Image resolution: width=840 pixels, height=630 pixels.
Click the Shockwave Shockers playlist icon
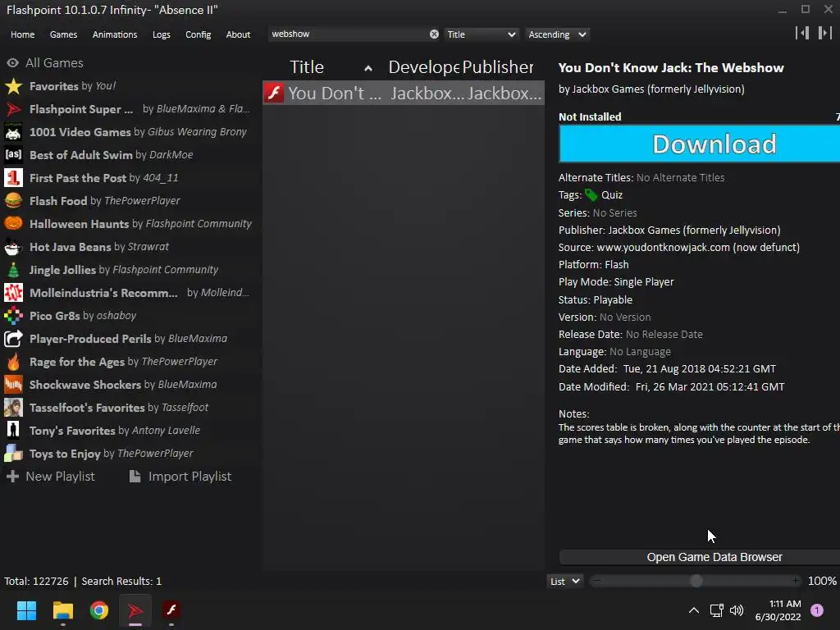(13, 385)
